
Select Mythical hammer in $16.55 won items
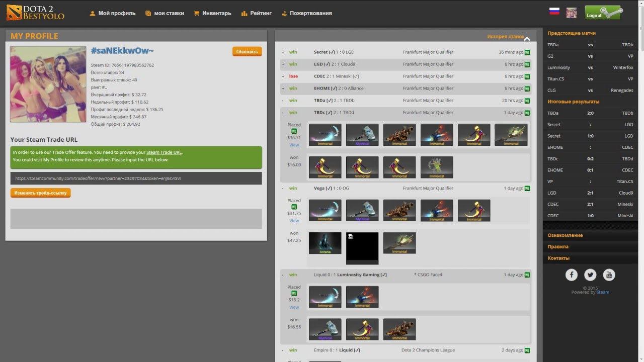325,329
